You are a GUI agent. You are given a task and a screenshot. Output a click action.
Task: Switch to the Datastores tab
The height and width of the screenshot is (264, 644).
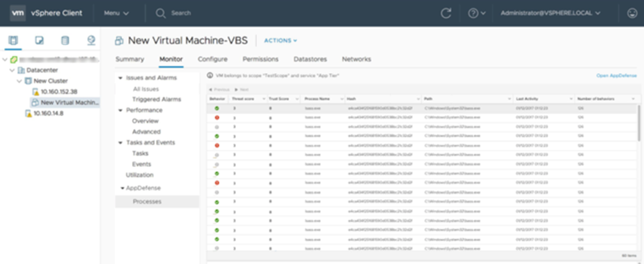pos(310,59)
